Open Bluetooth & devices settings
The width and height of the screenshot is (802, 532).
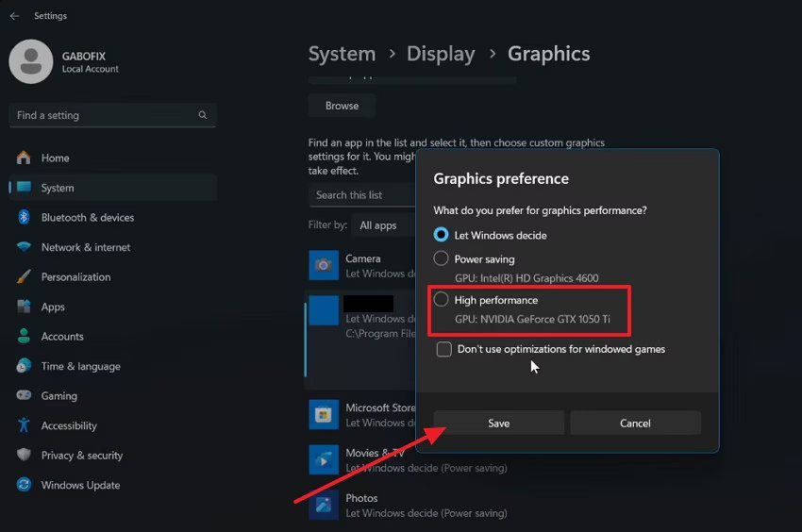(x=112, y=217)
